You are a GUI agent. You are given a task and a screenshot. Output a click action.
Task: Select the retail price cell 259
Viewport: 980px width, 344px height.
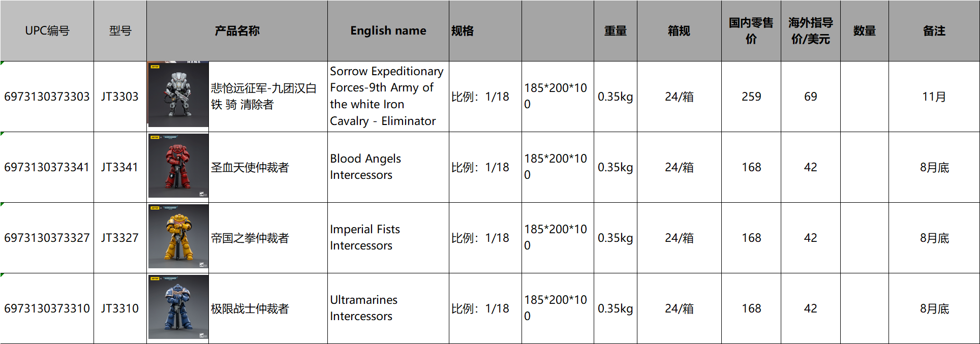(751, 97)
